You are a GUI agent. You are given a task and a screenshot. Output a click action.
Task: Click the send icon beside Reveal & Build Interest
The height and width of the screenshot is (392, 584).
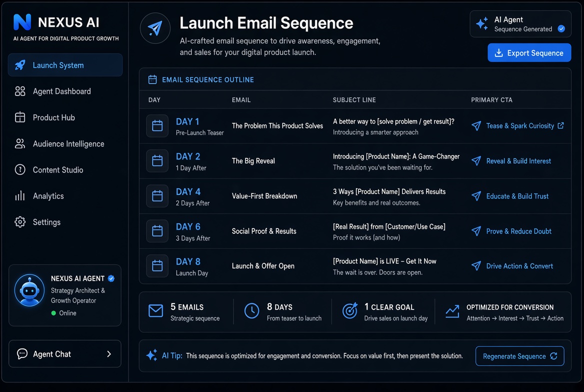pyautogui.click(x=476, y=161)
